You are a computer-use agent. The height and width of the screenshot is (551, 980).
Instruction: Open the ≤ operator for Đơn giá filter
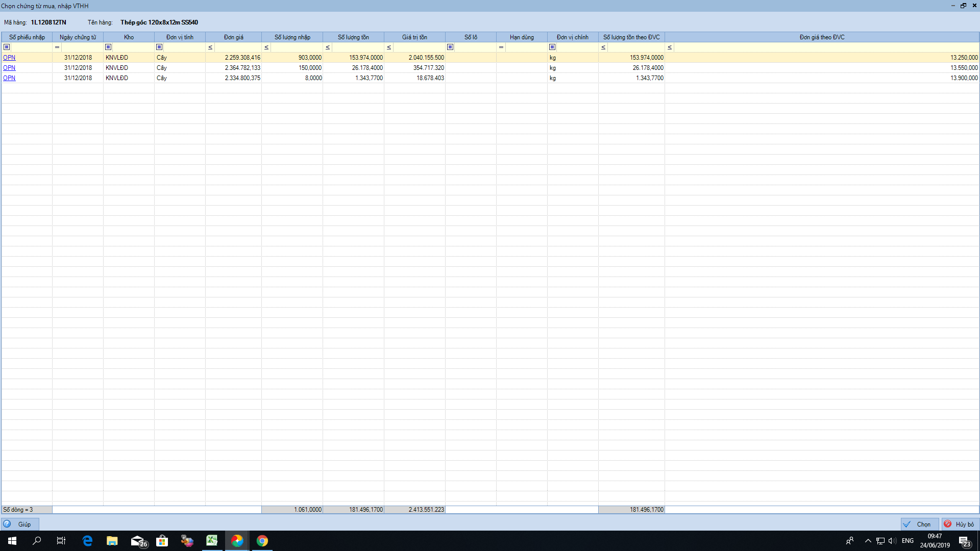pyautogui.click(x=210, y=47)
